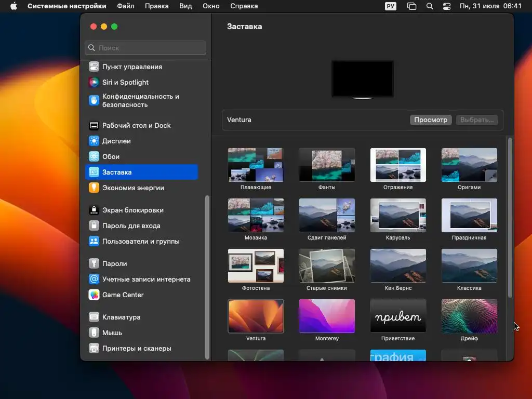Viewport: 532px width, 399px height.
Task: Open the Файл menu
Action: pos(126,6)
